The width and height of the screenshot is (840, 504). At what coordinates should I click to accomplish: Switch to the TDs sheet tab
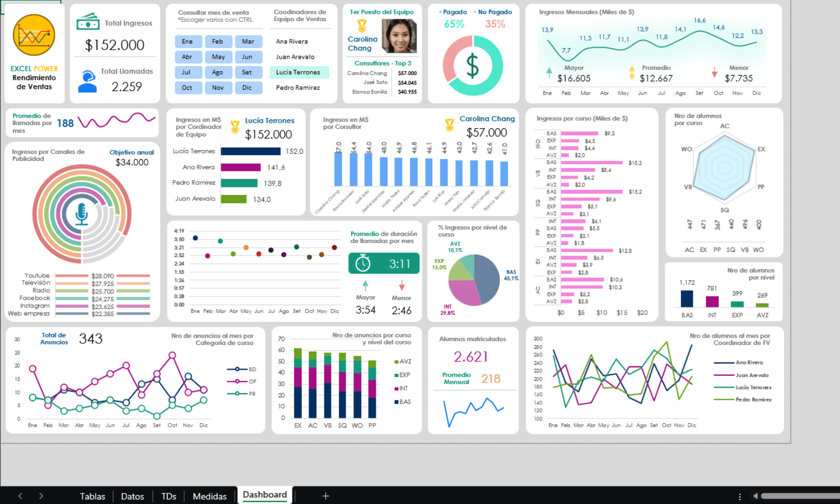coord(169,496)
